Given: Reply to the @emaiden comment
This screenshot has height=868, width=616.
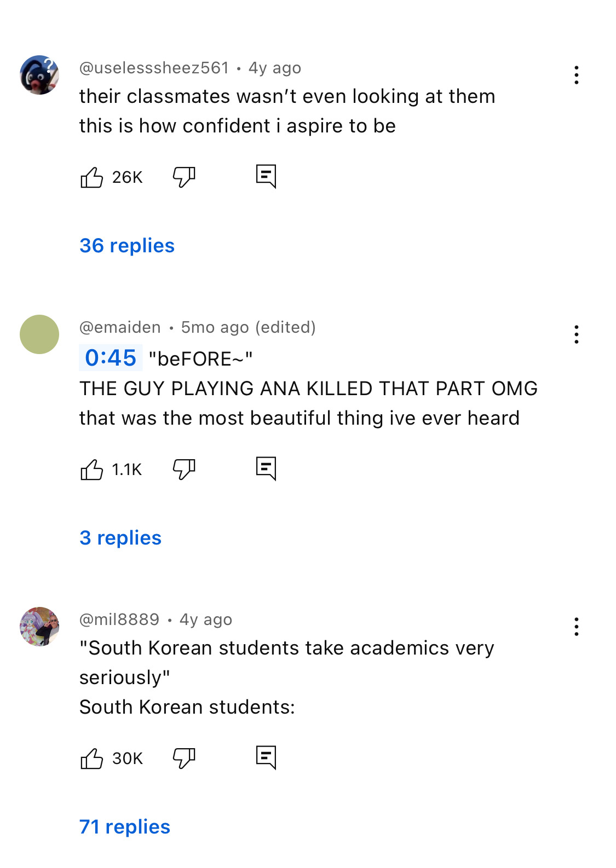Looking at the screenshot, I should 266,468.
